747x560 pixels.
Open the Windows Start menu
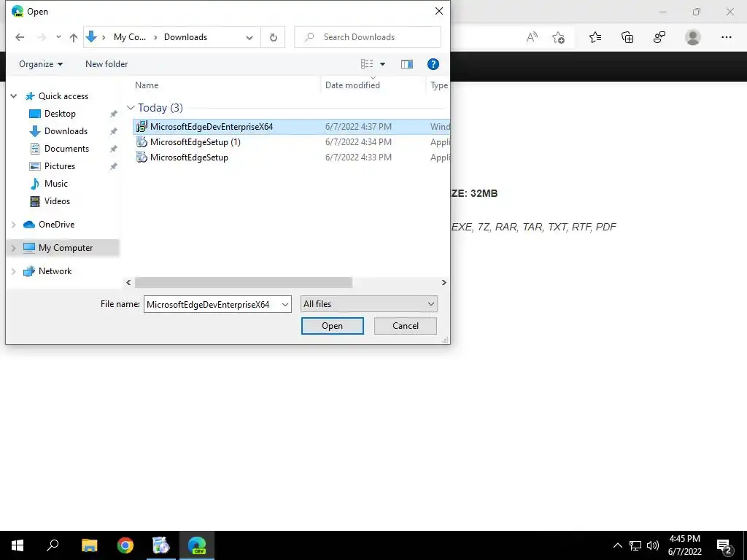tap(18, 545)
